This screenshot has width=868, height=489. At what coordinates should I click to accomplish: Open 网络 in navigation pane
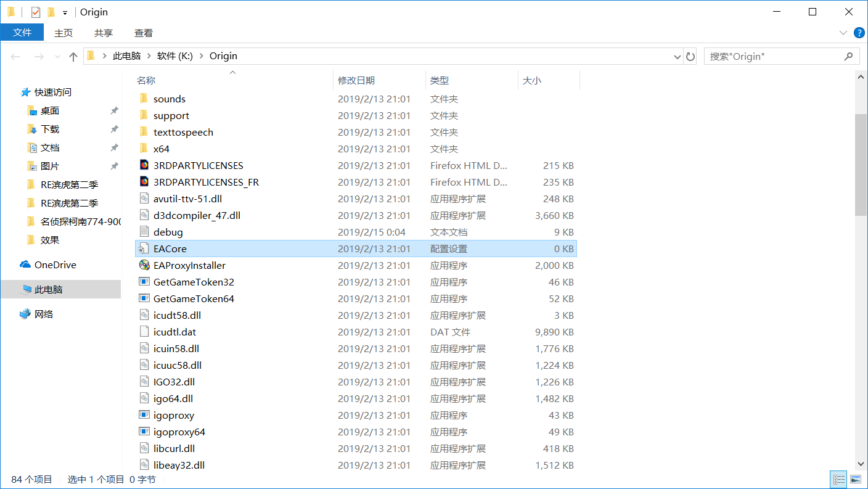[44, 314]
